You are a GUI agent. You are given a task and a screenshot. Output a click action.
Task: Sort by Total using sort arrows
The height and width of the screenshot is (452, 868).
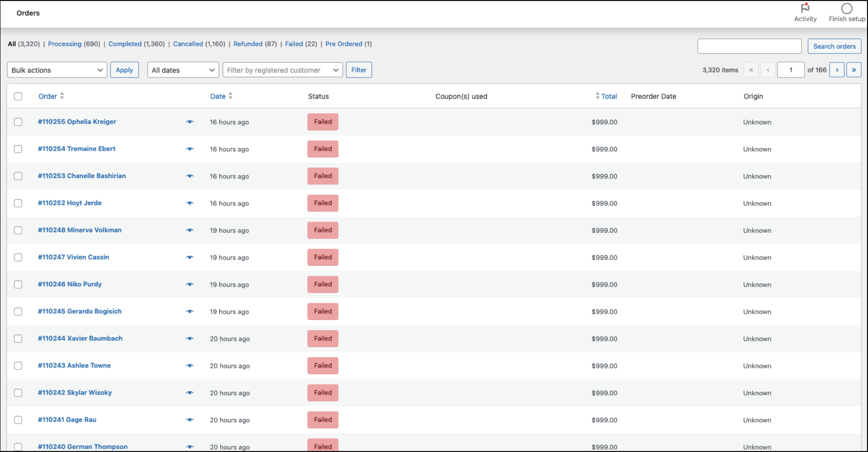tap(597, 96)
